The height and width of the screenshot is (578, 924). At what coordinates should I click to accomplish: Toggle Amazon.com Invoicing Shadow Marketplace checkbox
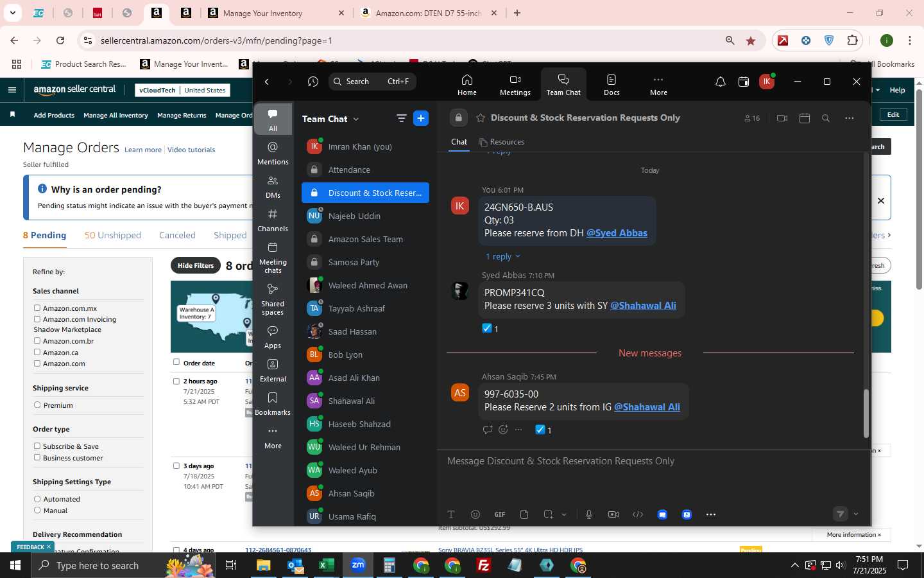click(37, 319)
